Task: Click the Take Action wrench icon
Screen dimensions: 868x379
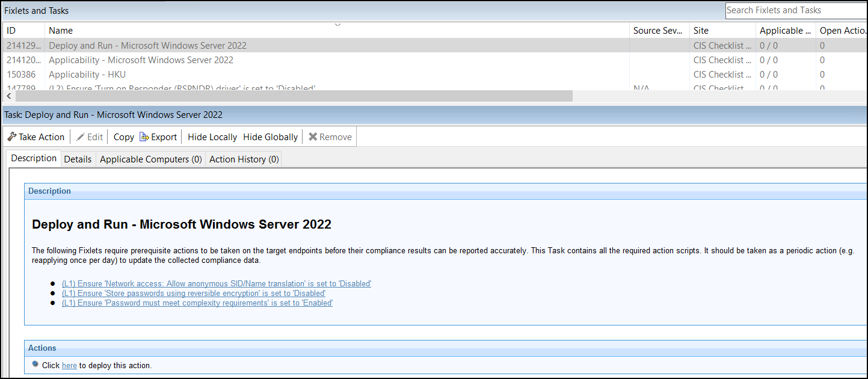Action: 11,137
